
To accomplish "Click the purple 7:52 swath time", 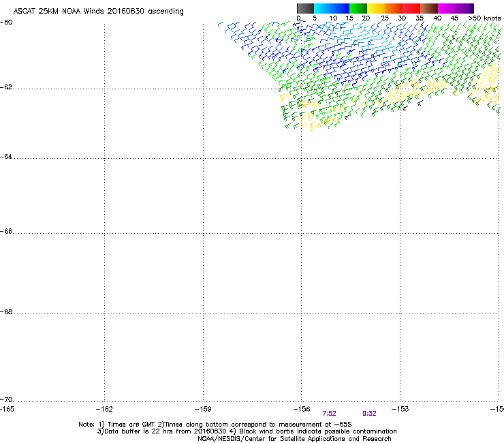I will pyautogui.click(x=329, y=414).
